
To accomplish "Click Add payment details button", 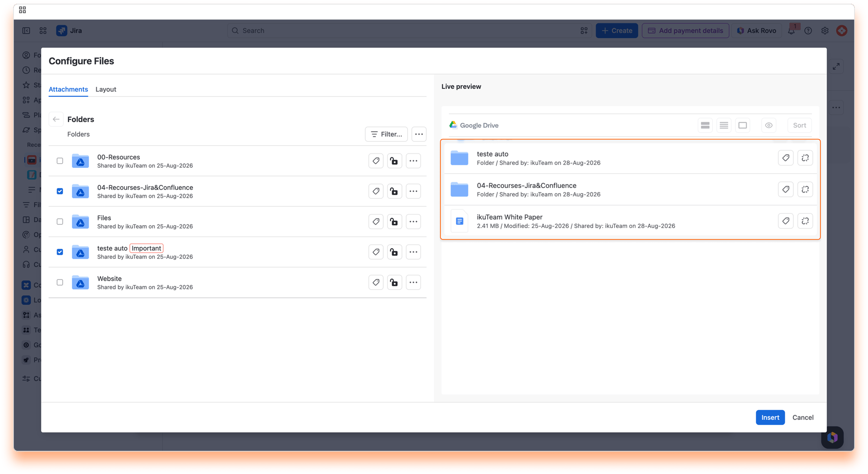I will pos(686,31).
